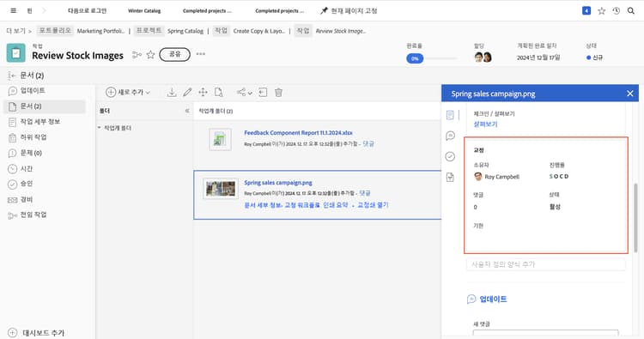
Task: Open favorites star in top bar
Action: [601, 11]
